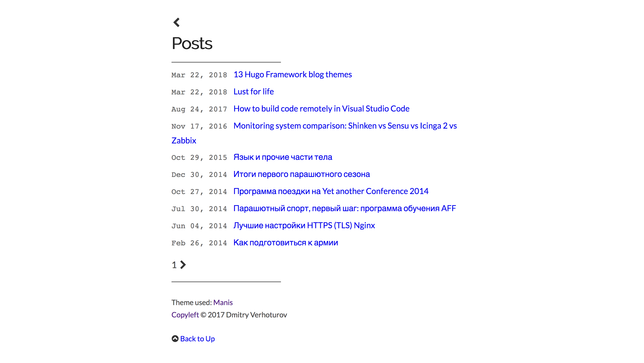This screenshot has height=363, width=644.
Task: Open the Monitoring system comparison post
Action: [345, 126]
